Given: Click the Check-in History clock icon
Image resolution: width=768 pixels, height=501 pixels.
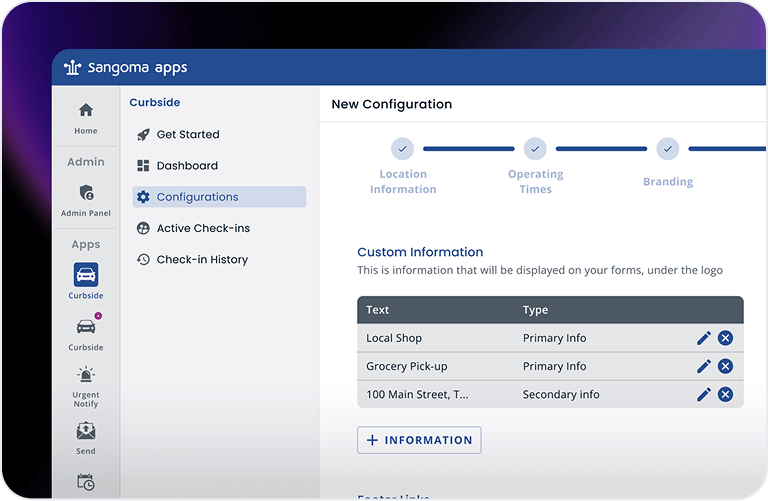Looking at the screenshot, I should tap(143, 260).
